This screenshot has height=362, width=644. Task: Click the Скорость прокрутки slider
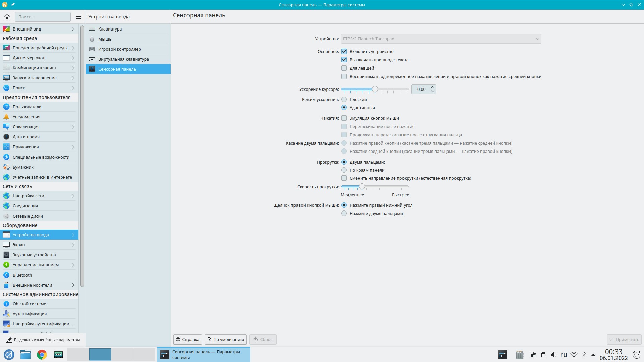(x=375, y=186)
